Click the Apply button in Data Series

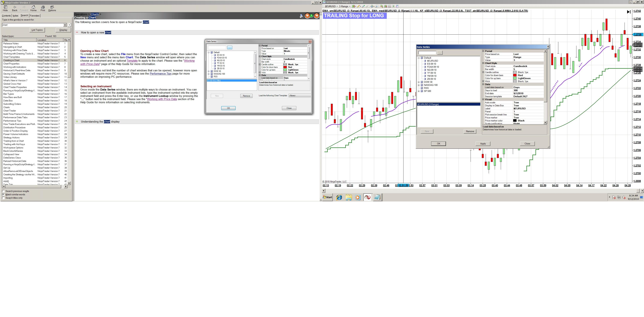(483, 144)
